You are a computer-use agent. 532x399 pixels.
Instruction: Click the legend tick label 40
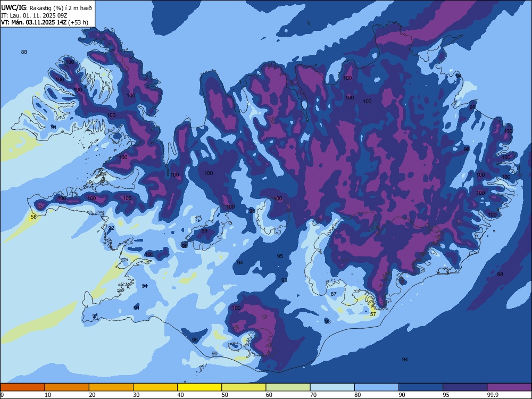point(180,395)
